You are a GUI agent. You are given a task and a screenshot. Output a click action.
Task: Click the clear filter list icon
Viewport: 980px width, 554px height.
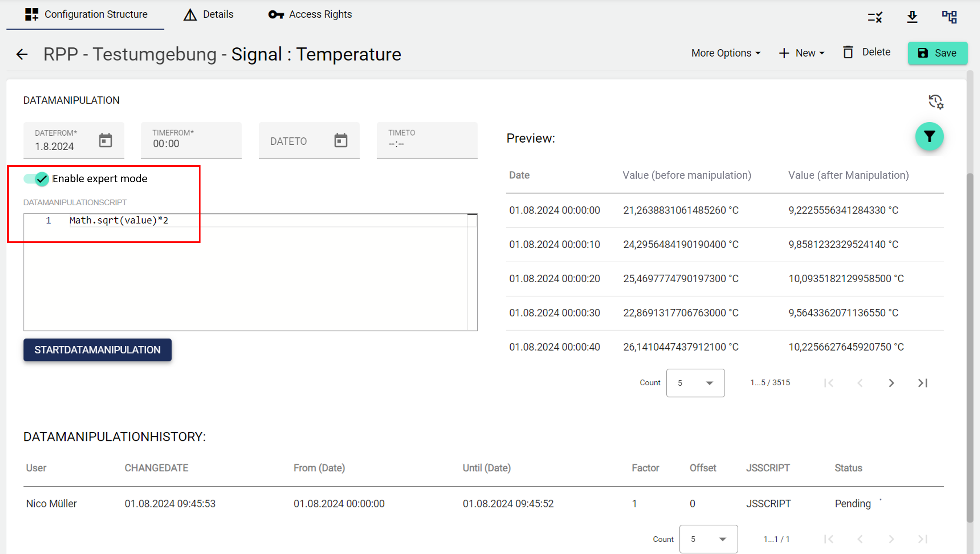pos(875,17)
